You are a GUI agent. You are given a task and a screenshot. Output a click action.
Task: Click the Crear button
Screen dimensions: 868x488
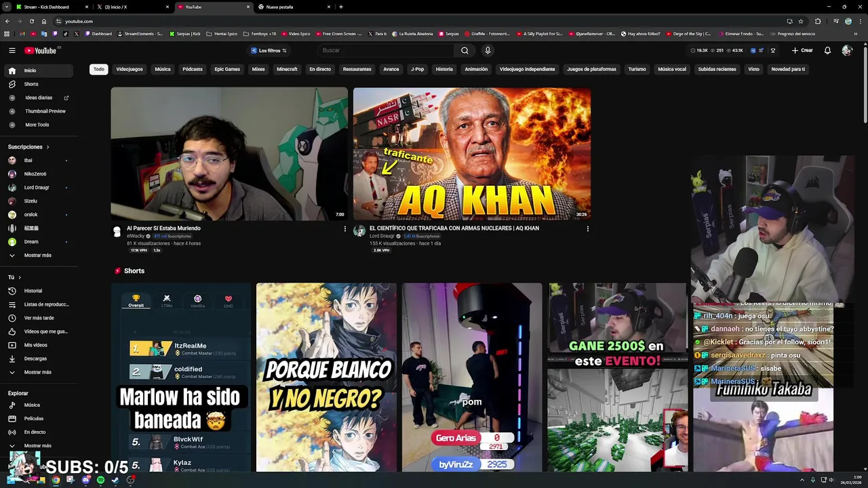tap(802, 50)
